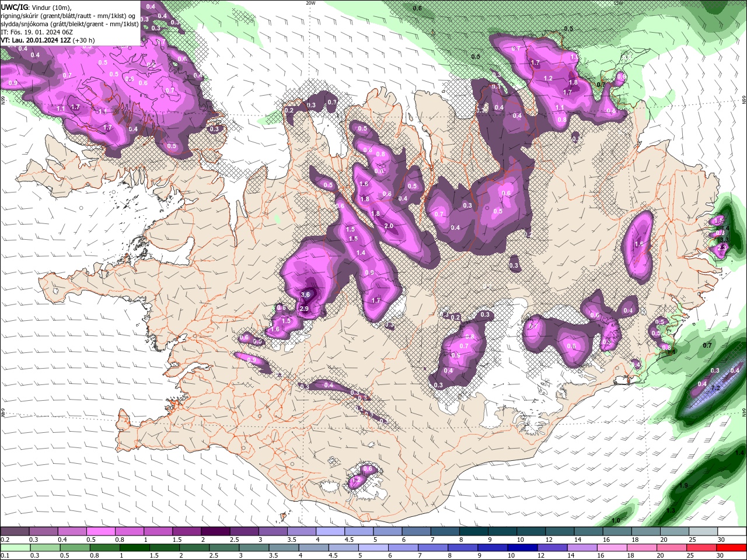Click the '15W' longitude label
This screenshot has width=747, height=560.
point(619,3)
